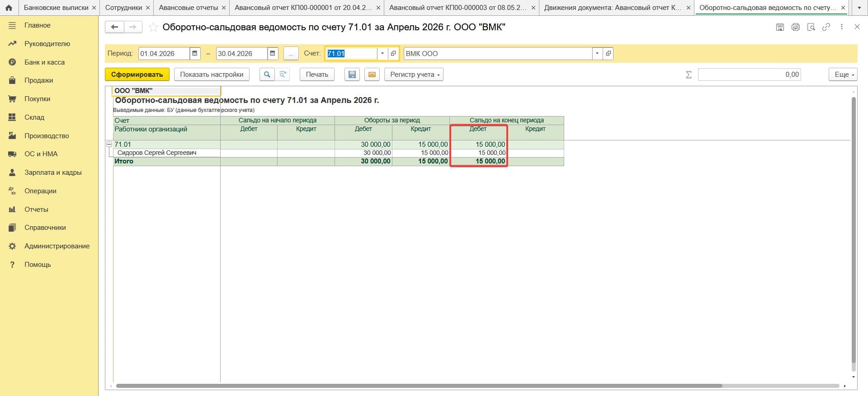Click the Зарплата и кадры person icon
Image resolution: width=868 pixels, height=396 pixels.
point(12,172)
